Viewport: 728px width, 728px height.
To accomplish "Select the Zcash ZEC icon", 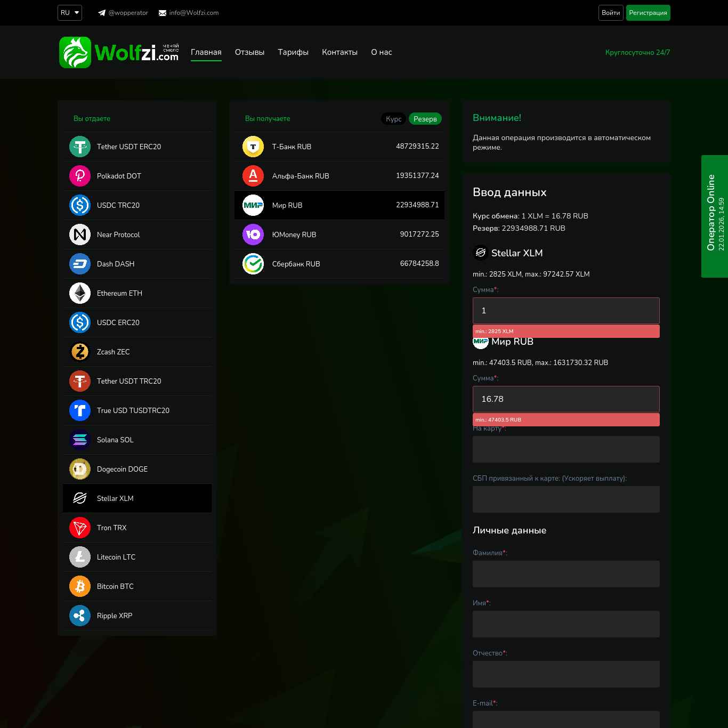I will pyautogui.click(x=80, y=352).
